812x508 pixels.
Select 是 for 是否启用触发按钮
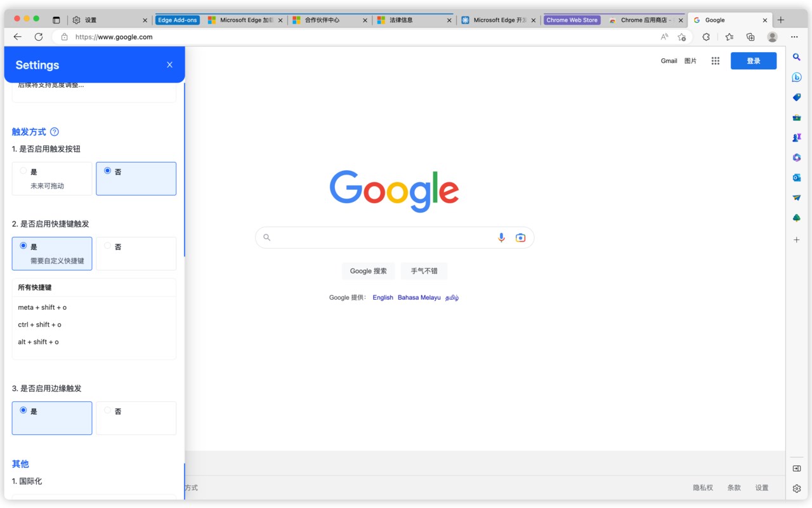pyautogui.click(x=52, y=178)
